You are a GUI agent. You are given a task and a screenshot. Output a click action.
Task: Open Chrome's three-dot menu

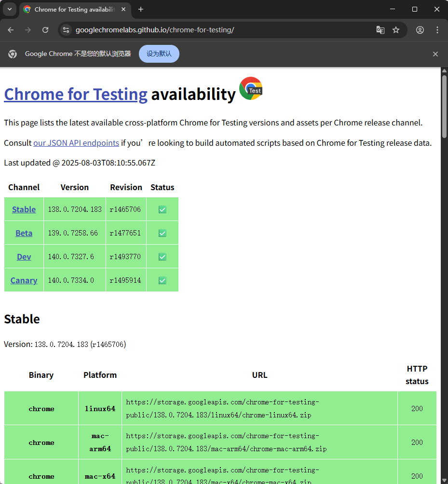(437, 30)
